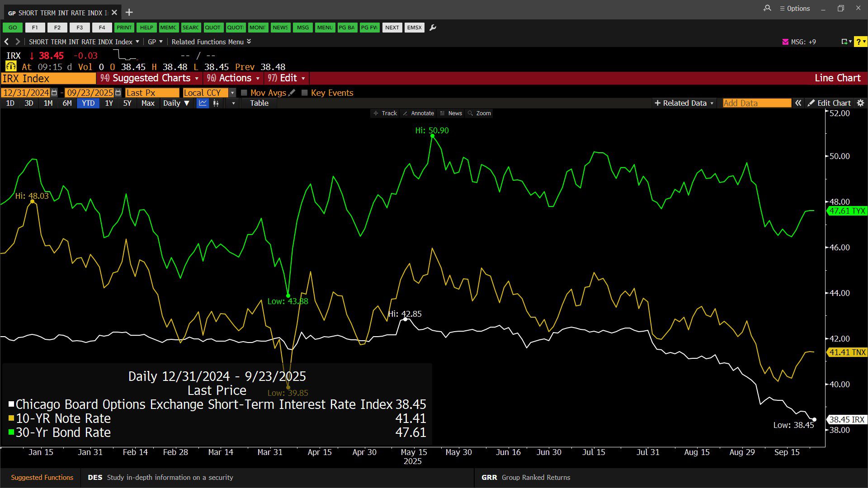Image resolution: width=868 pixels, height=488 pixels.
Task: Enable the Key Events checkbox
Action: click(305, 93)
